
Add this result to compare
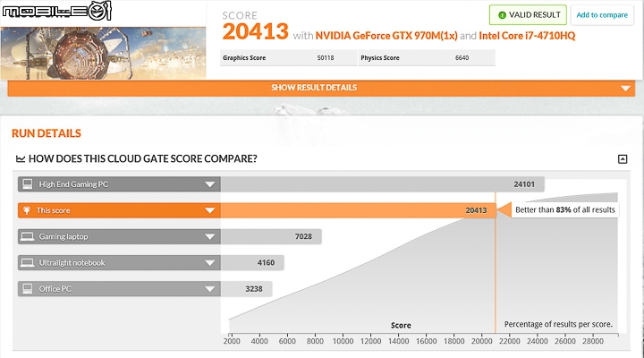[602, 15]
